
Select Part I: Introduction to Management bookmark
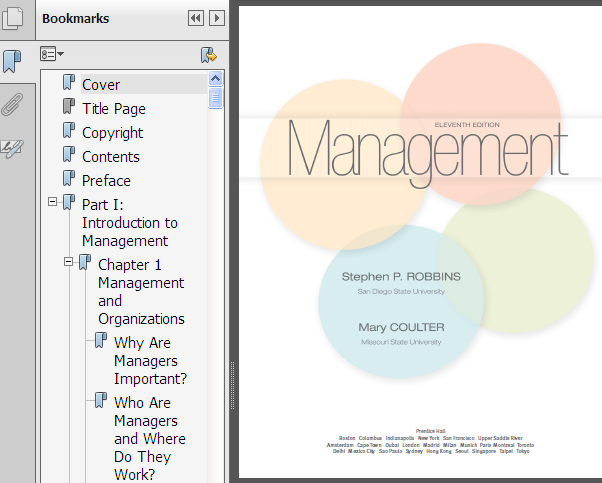[x=130, y=223]
